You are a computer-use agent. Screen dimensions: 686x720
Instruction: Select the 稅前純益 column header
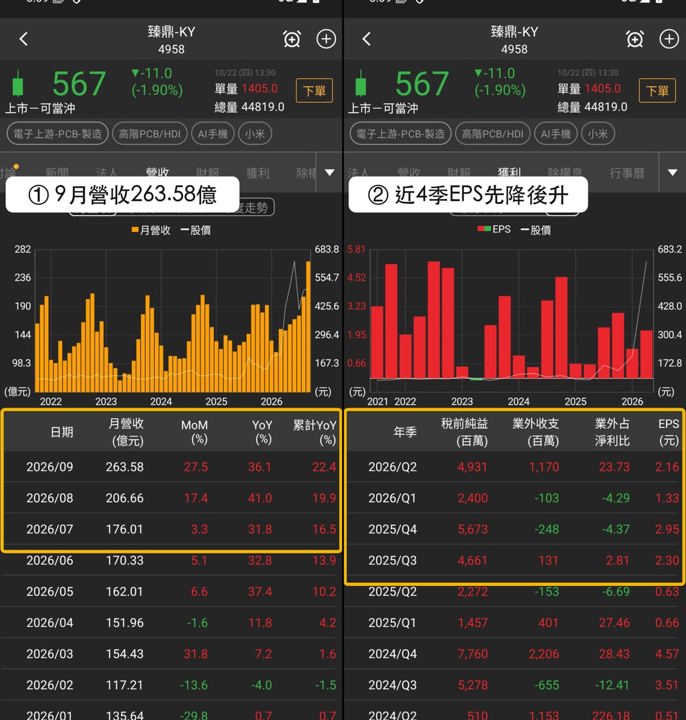pos(465,432)
